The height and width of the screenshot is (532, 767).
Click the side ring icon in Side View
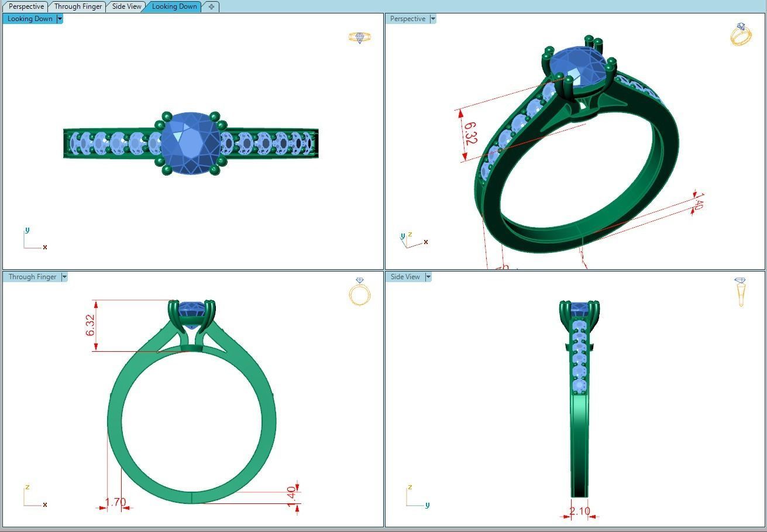[x=740, y=291]
